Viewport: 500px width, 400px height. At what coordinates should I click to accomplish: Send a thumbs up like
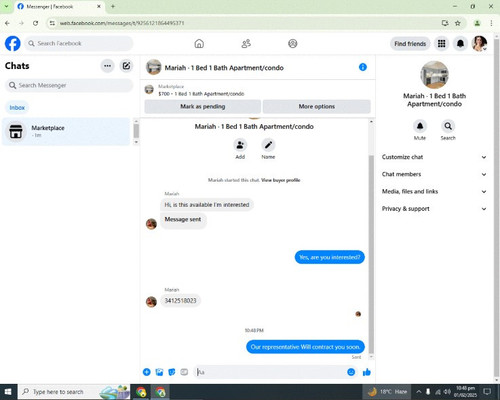point(367,372)
